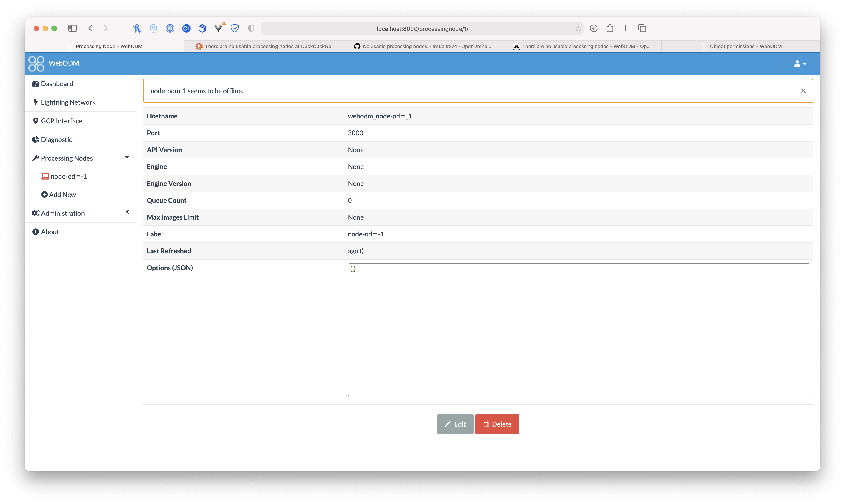Click the WebODM logo icon
This screenshot has width=845, height=504.
[36, 63]
